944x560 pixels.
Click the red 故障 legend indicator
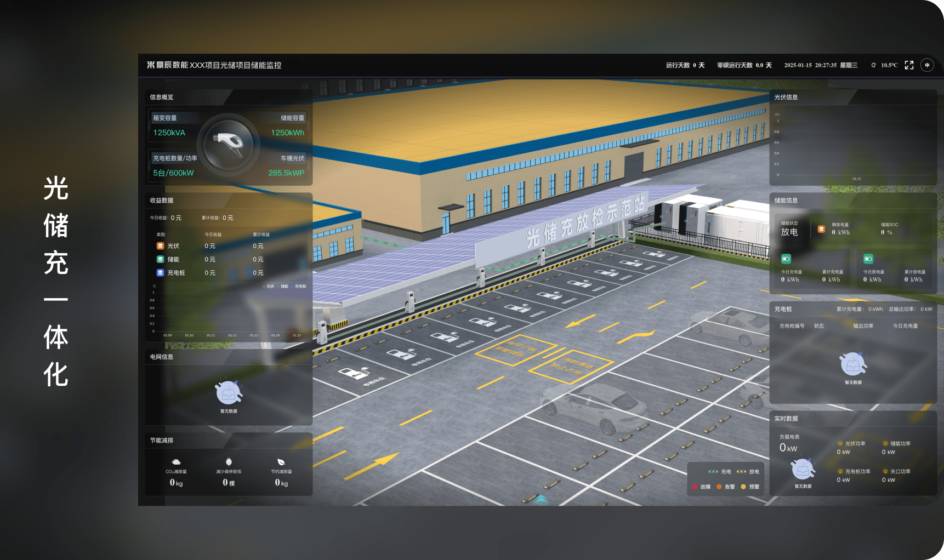click(695, 487)
